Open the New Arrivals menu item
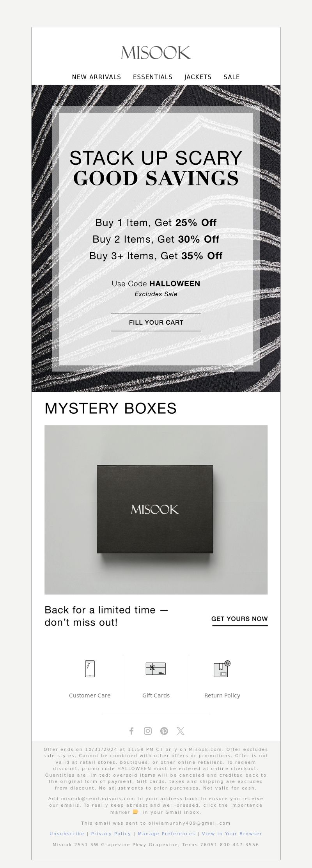Viewport: 312px width, 868px height. (96, 77)
